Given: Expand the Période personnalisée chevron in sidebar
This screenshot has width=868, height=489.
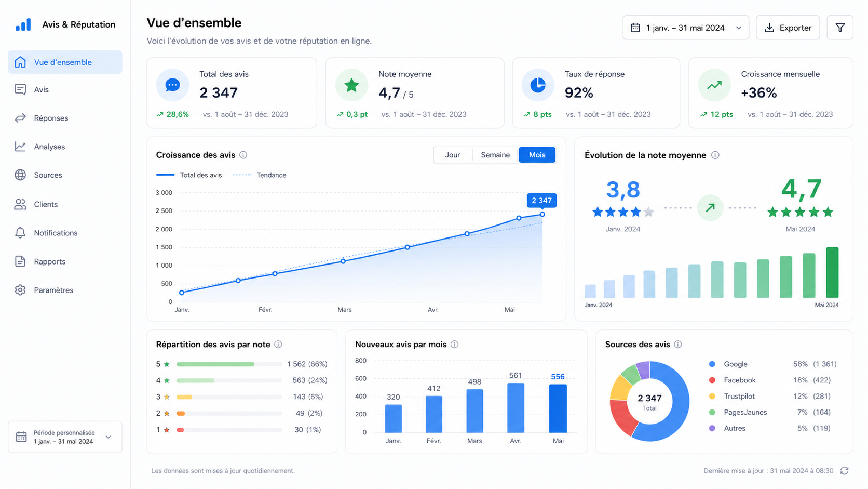Looking at the screenshot, I should click(108, 437).
